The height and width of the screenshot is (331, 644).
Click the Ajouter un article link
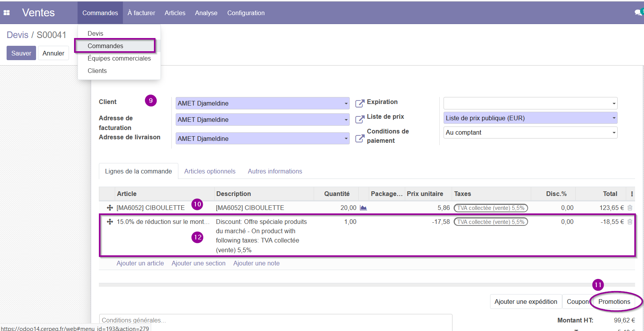pos(140,263)
